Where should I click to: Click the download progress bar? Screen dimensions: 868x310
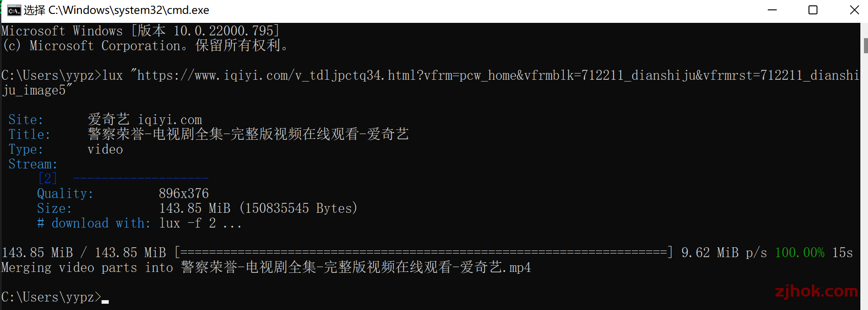click(423, 253)
